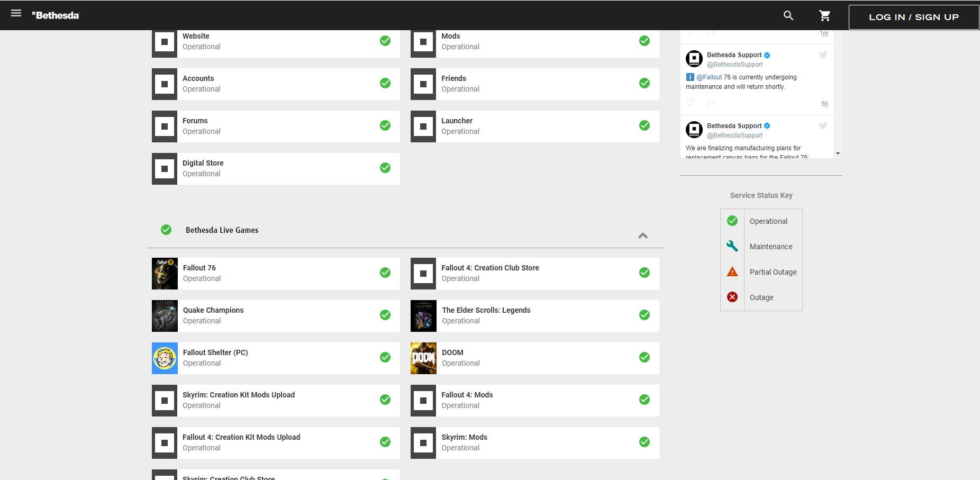
Task: Click The Elder Scrolls: Legends thumbnail
Action: (x=423, y=316)
